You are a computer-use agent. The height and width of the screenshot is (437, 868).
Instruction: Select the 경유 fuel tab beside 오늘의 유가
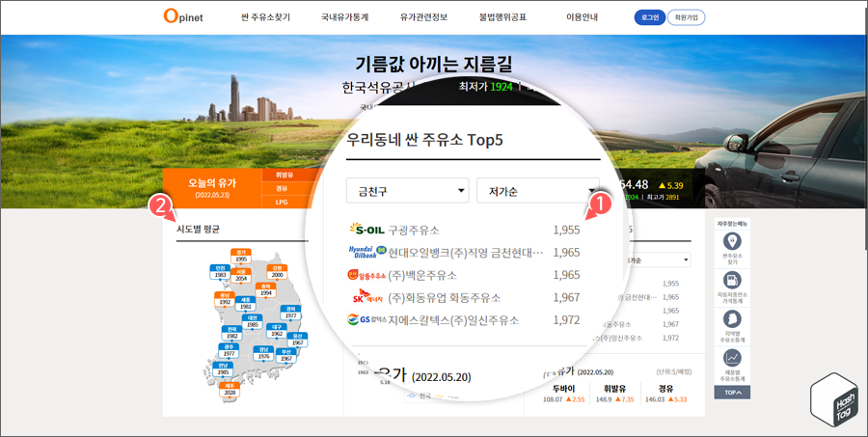tap(284, 188)
